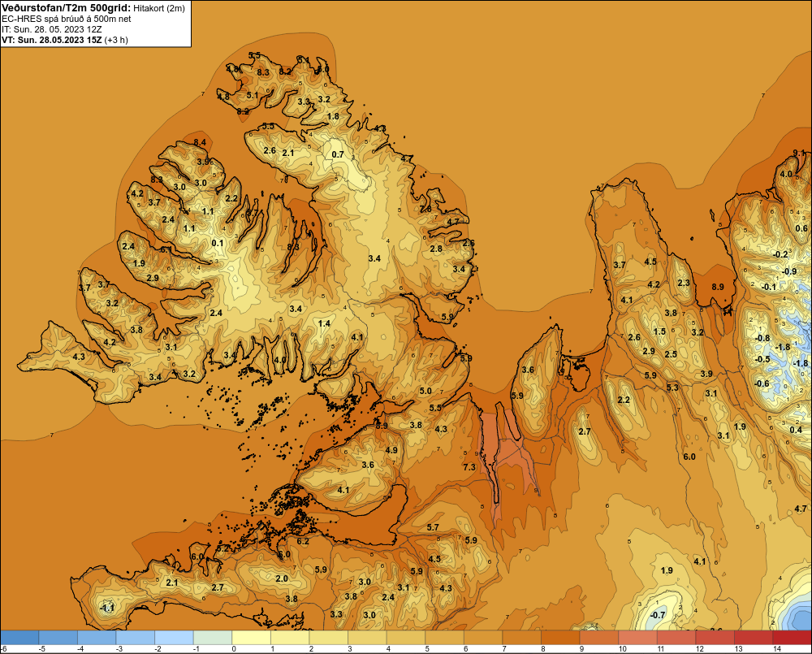Select the legend color between 13 and 14

click(754, 637)
